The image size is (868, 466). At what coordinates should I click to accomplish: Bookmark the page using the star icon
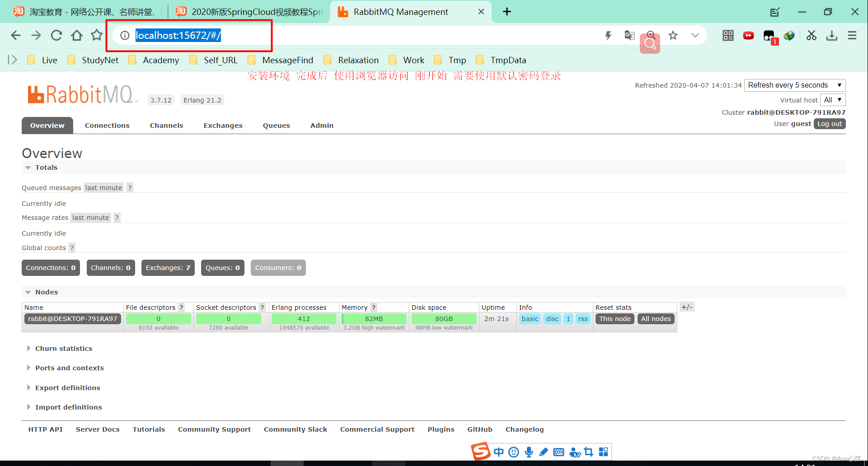point(673,35)
